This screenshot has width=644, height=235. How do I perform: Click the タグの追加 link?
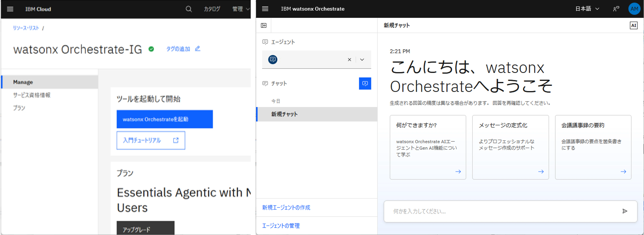point(178,49)
